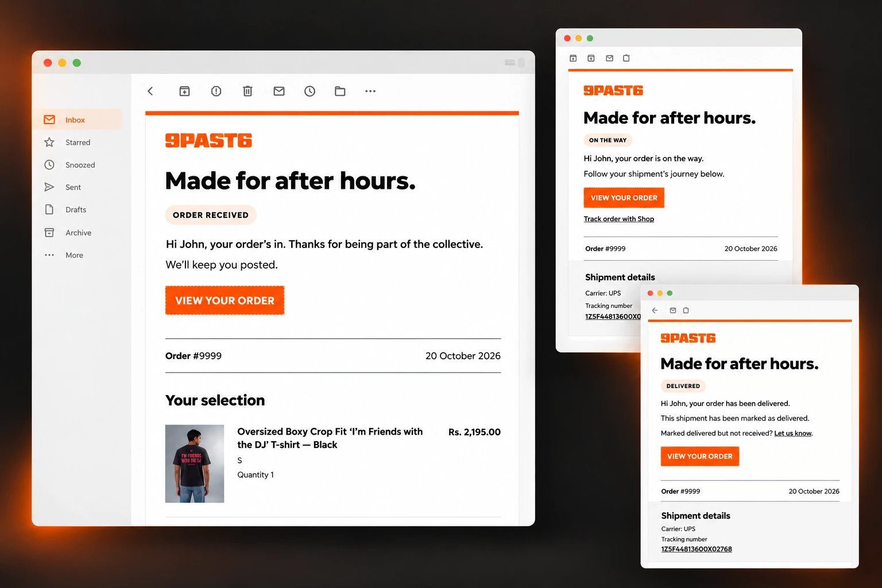Viewport: 882px width, 588px height.
Task: Click 'Carrier: UPS' in the 'Delivered' email
Action: (678, 529)
